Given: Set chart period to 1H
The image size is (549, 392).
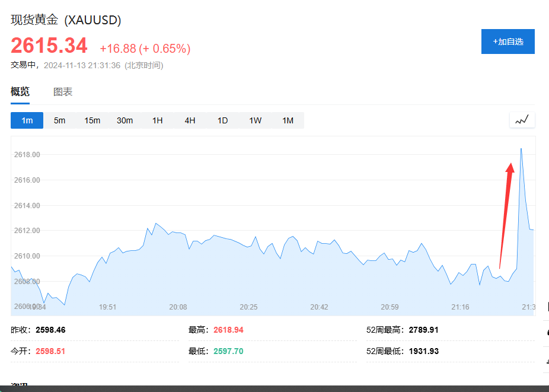Looking at the screenshot, I should 157,120.
